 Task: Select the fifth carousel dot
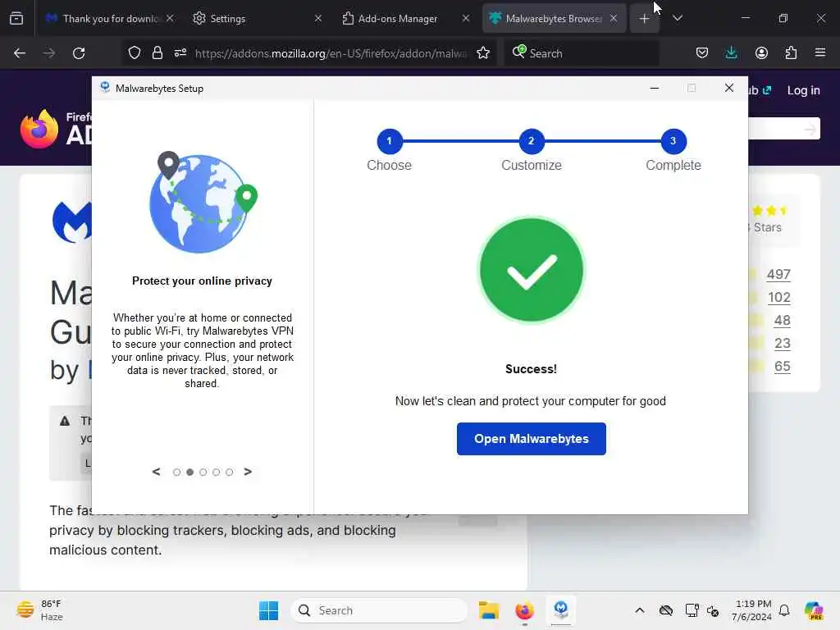tap(230, 472)
